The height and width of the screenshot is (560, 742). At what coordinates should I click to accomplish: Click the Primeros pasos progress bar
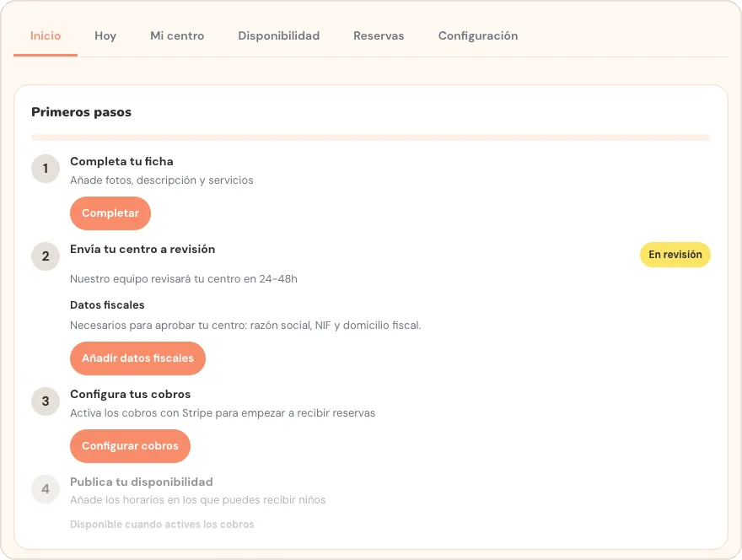click(371, 137)
